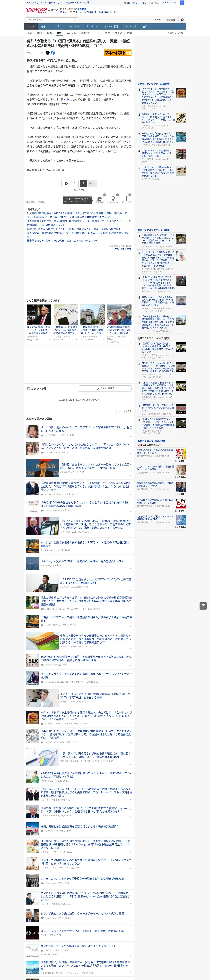Open the TOB報道=否定 article thumbnail
210x980 pixels.
pyautogui.click(x=92, y=314)
